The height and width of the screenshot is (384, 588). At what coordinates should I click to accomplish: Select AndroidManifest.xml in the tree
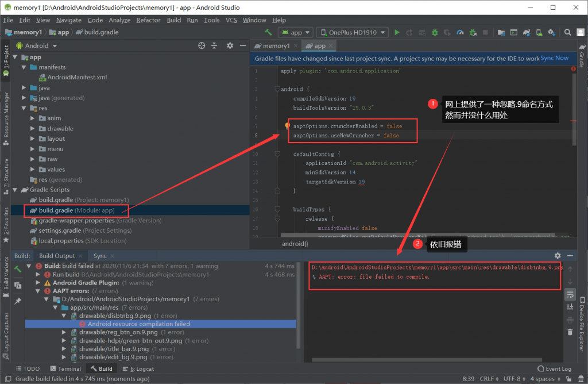point(73,78)
